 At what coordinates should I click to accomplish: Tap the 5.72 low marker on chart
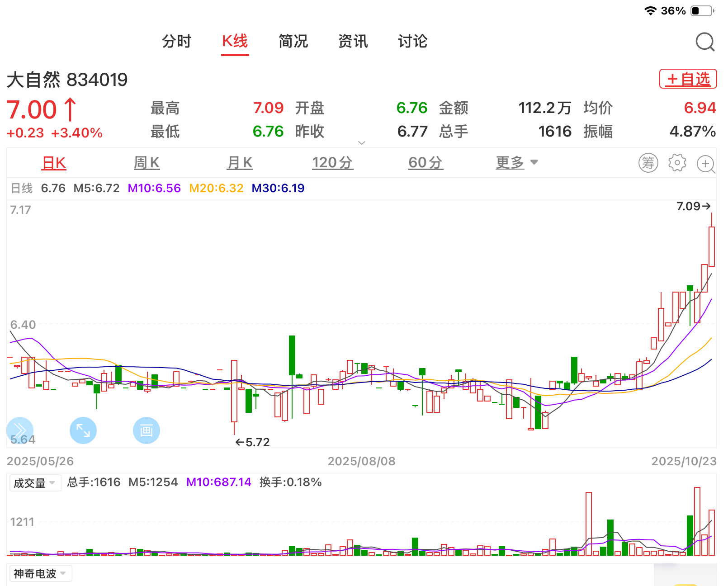[252, 442]
